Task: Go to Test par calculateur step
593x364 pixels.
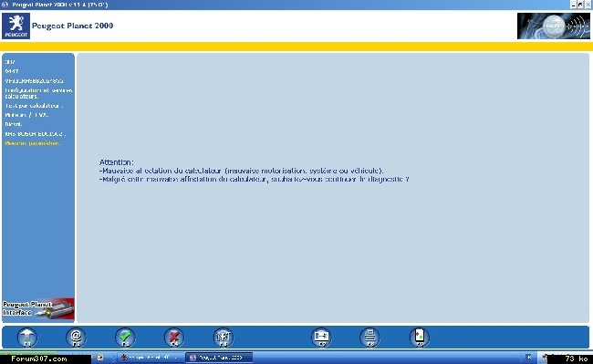Action: click(x=34, y=106)
